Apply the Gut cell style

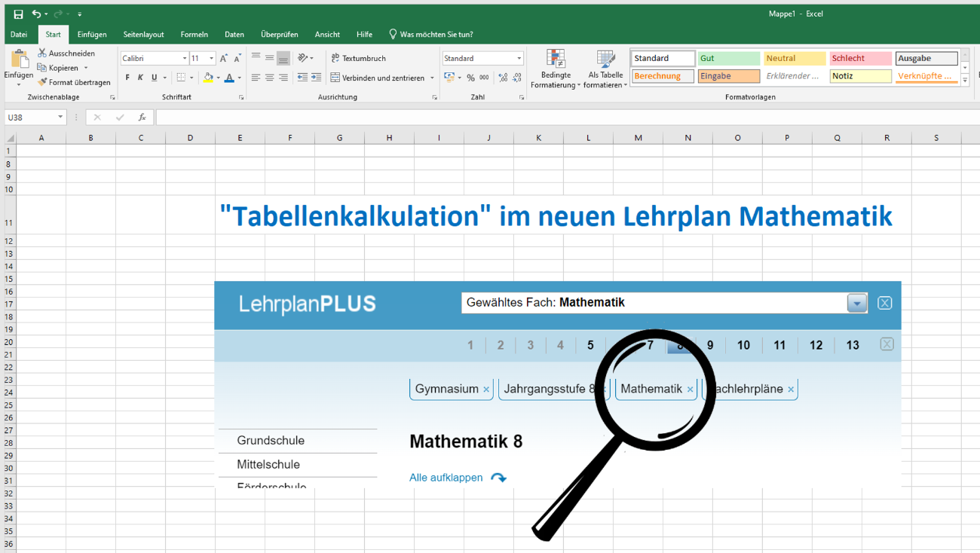728,58
